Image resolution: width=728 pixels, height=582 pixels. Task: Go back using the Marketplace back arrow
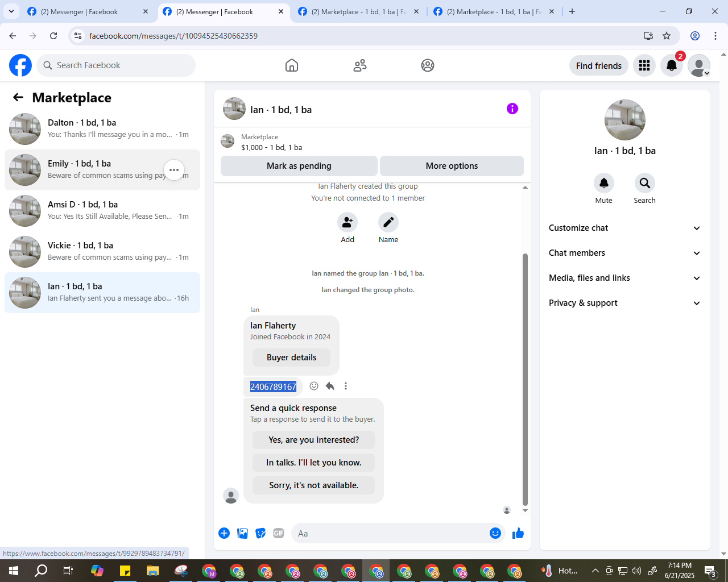click(x=18, y=97)
